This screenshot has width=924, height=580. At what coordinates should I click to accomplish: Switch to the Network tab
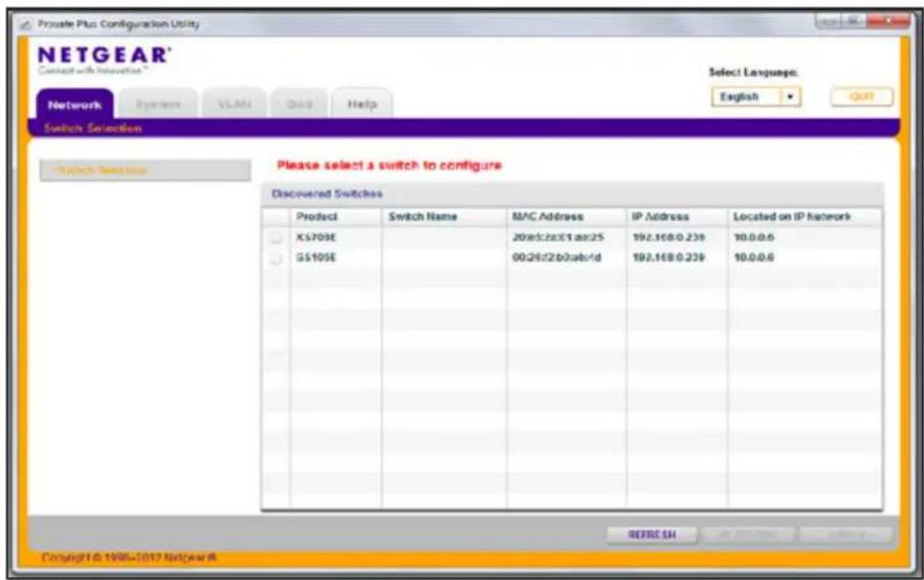pyautogui.click(x=75, y=105)
